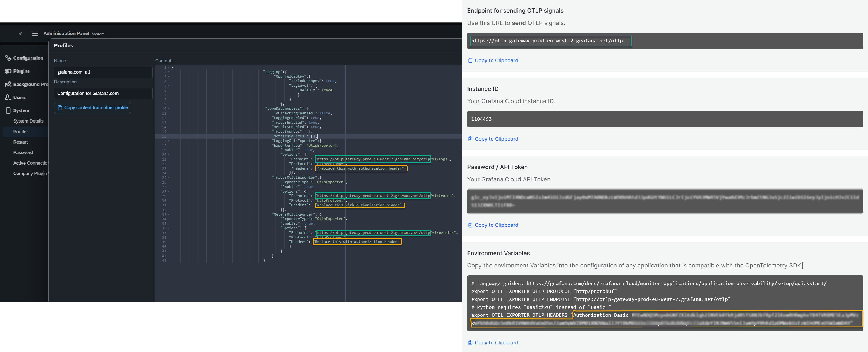The image size is (868, 352).
Task: Click the Background Processes icon
Action: click(8, 85)
